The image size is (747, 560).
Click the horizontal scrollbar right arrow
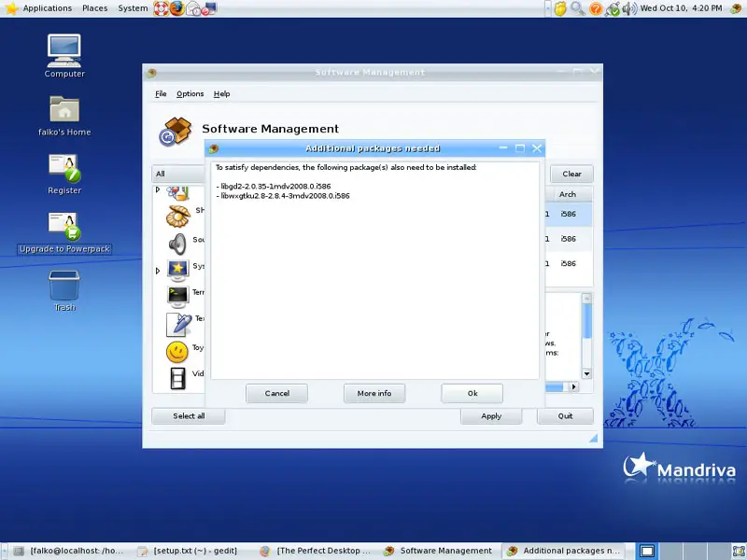coord(574,386)
